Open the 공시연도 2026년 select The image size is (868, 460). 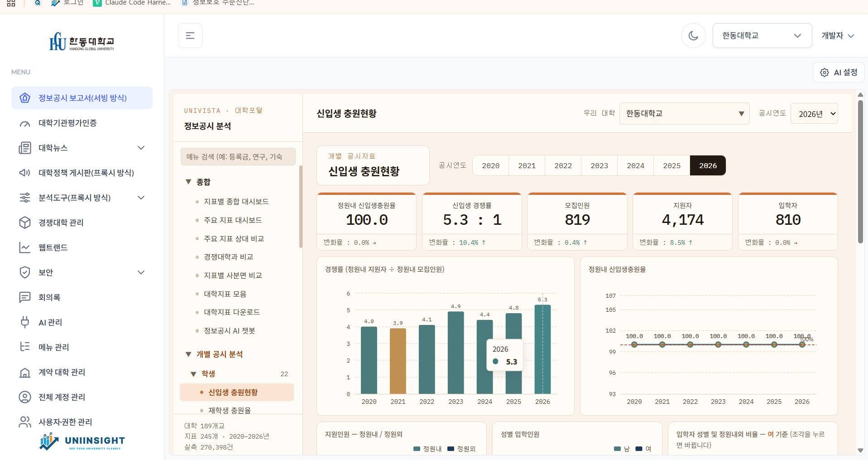point(814,114)
